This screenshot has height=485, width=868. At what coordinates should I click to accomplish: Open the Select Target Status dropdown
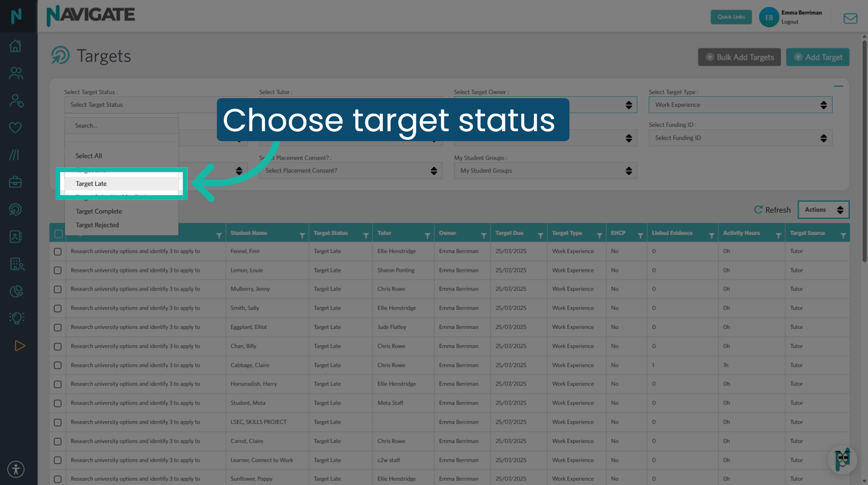coord(156,105)
